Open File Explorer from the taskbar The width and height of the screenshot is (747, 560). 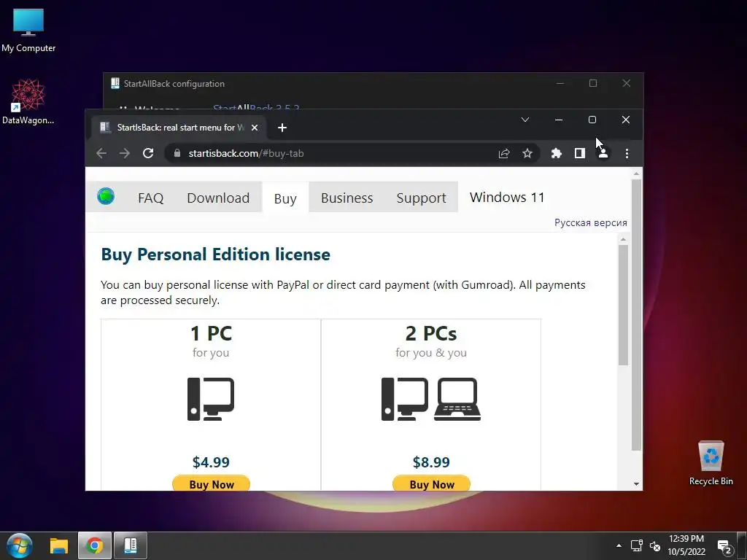(59, 545)
